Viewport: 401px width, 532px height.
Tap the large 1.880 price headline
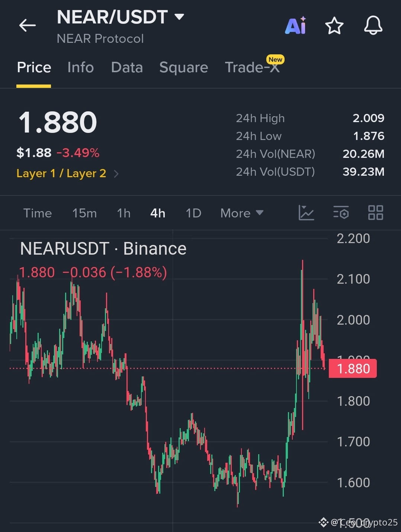pos(58,122)
